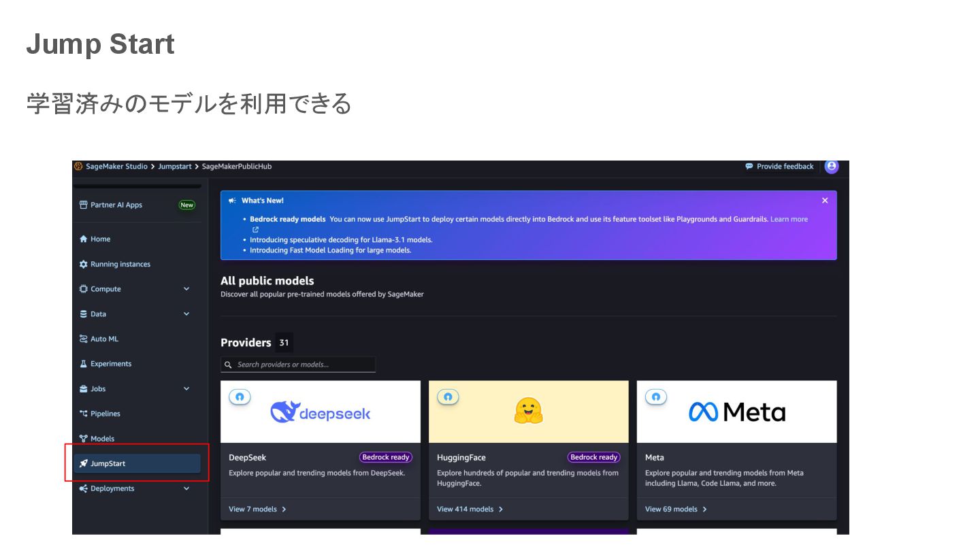
Task: Click the Compute chip icon
Action: [84, 289]
